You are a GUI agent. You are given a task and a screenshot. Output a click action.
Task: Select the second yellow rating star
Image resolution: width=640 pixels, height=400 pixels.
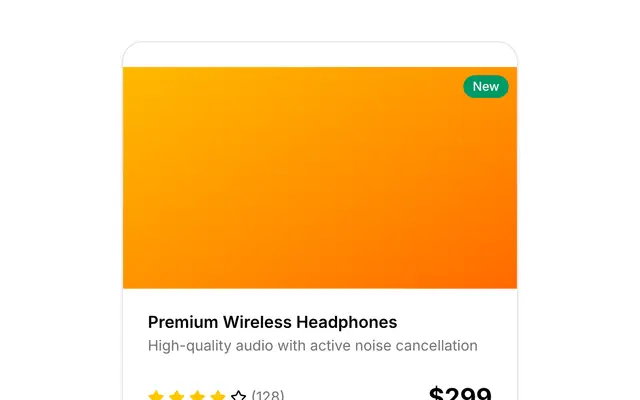pos(176,396)
